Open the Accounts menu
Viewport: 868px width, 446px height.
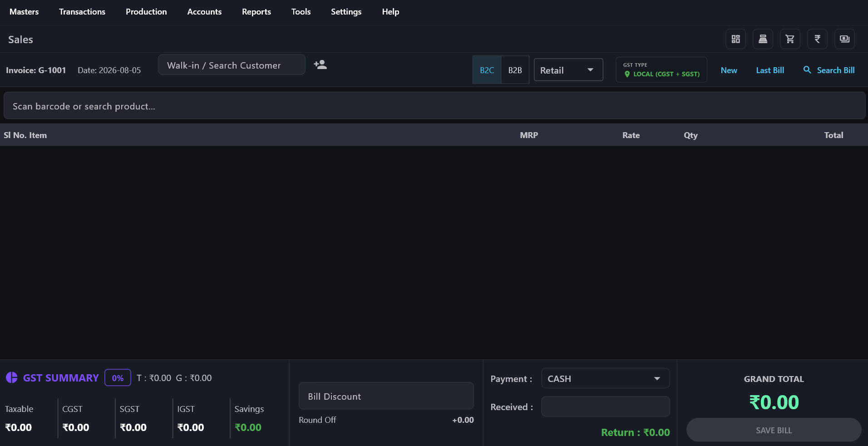point(204,12)
